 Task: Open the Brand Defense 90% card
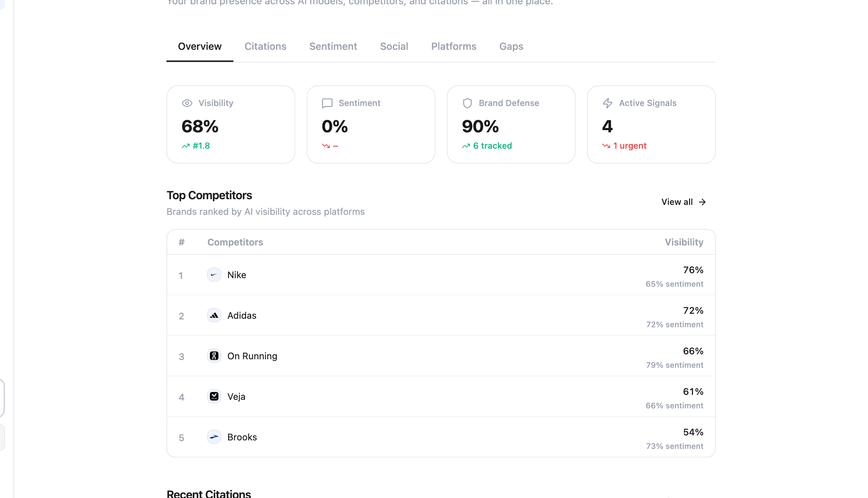(511, 124)
